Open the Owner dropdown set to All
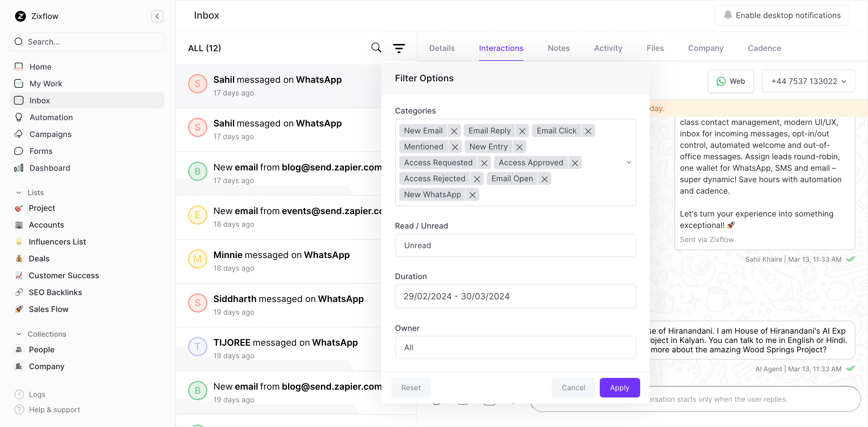This screenshot has height=427, width=868. click(515, 347)
